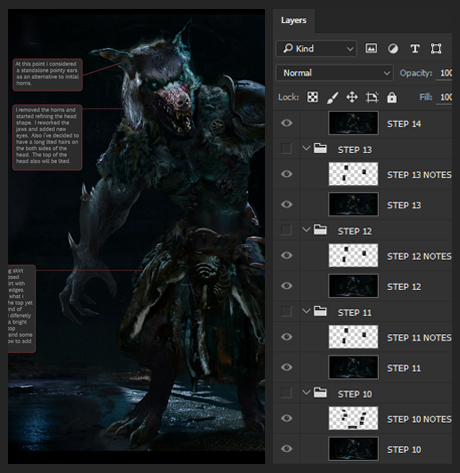Viewport: 460px width, 473px height.
Task: Show the STEP 10 group visibility box
Action: pyautogui.click(x=286, y=393)
